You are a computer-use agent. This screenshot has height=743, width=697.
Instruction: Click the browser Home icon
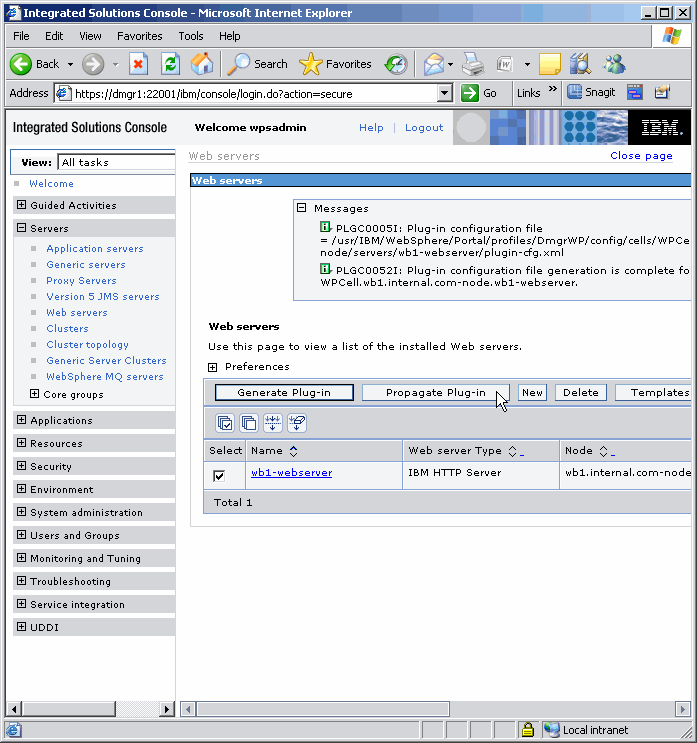click(202, 64)
